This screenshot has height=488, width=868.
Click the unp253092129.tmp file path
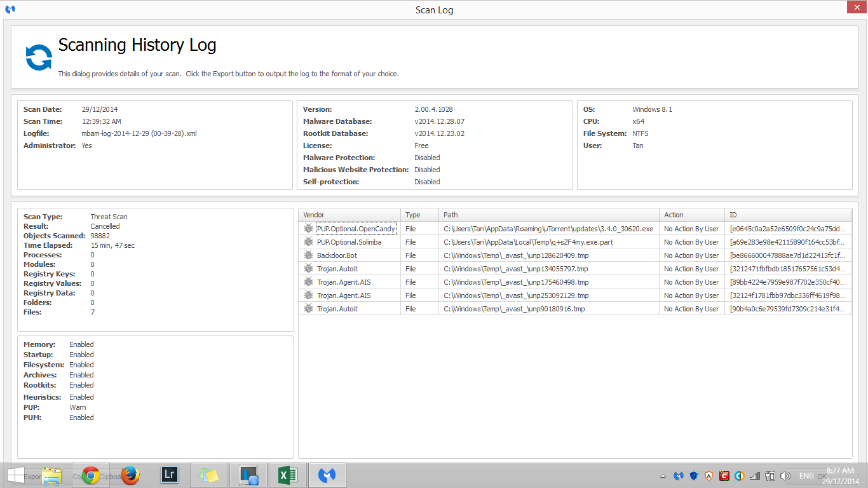(x=516, y=295)
